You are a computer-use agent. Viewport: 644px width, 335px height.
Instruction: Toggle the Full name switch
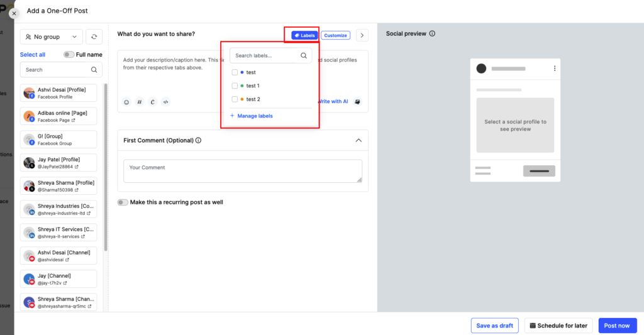(69, 55)
